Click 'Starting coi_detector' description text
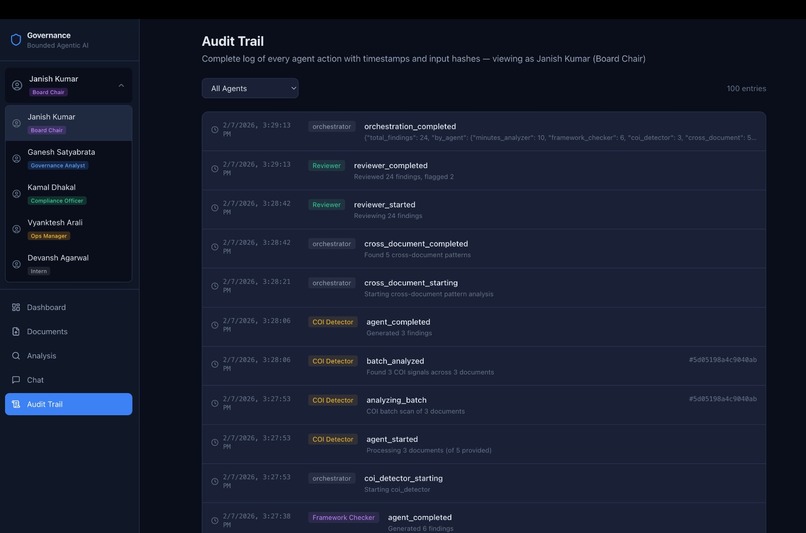Viewport: 806px width, 533px height. point(397,489)
